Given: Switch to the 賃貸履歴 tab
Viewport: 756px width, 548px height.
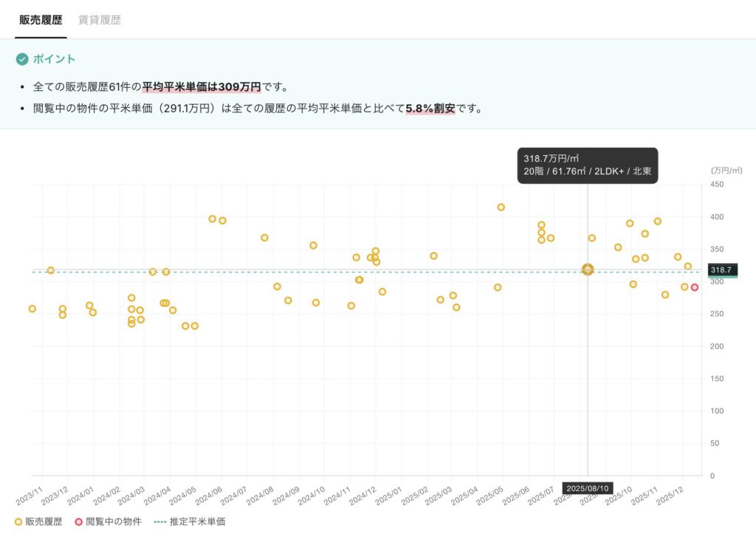Looking at the screenshot, I should tap(100, 20).
